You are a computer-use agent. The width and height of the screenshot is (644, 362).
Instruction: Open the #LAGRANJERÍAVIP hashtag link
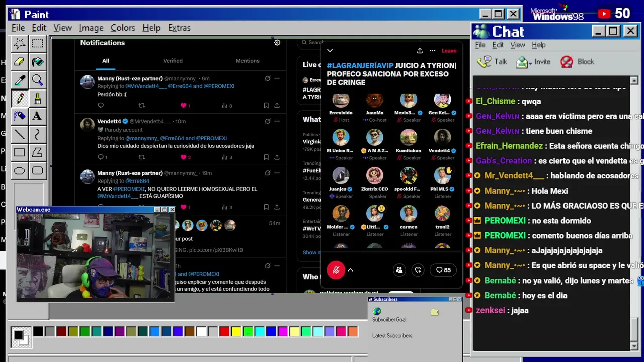[x=360, y=65]
